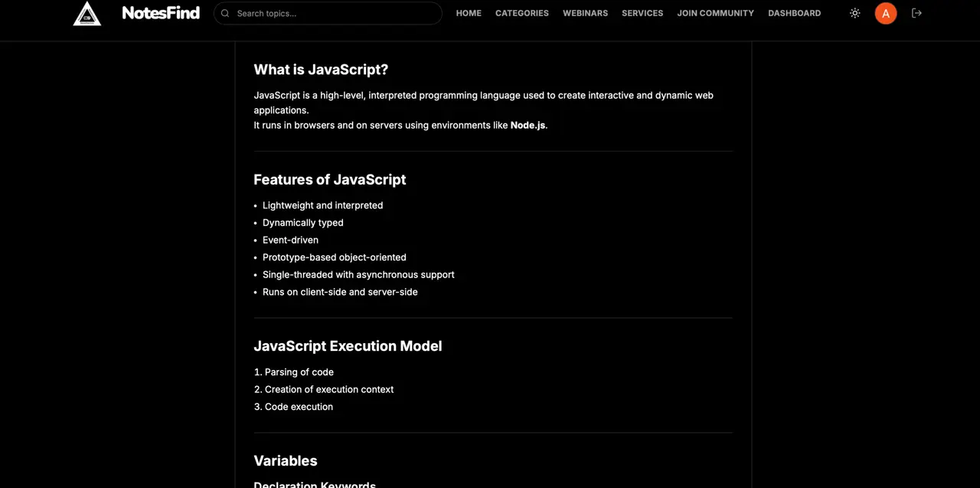Click the bold Node.js text
This screenshot has width=980, height=488.
pos(528,125)
